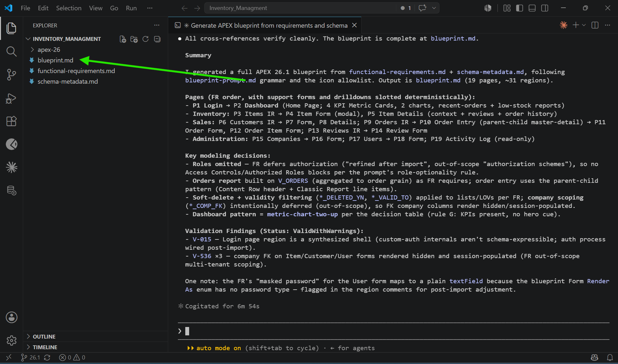Image resolution: width=618 pixels, height=364 pixels.
Task: Synchronize changes in status bar
Action: click(x=47, y=358)
